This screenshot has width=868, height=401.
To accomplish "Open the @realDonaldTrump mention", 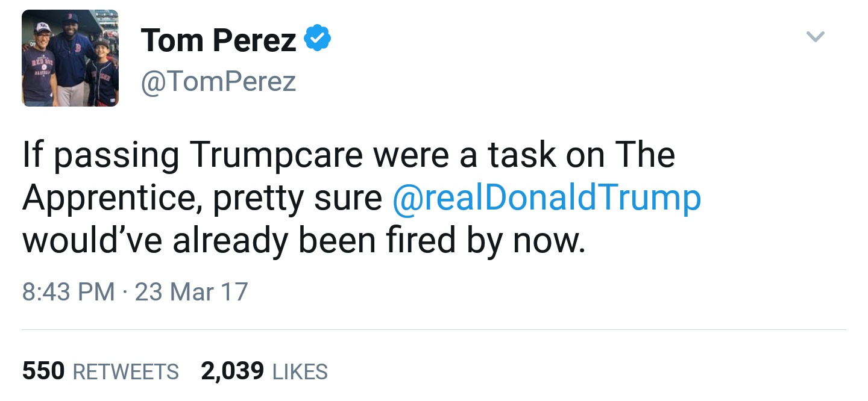I will [x=547, y=198].
